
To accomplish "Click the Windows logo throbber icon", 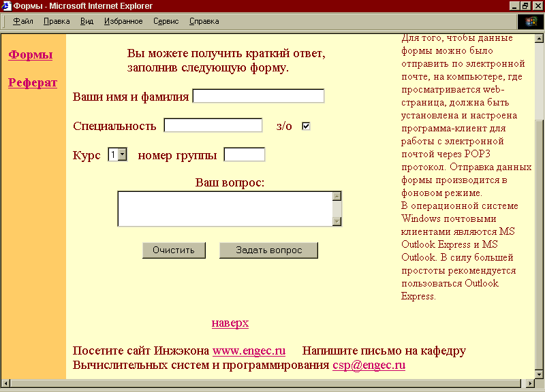I will [531, 22].
